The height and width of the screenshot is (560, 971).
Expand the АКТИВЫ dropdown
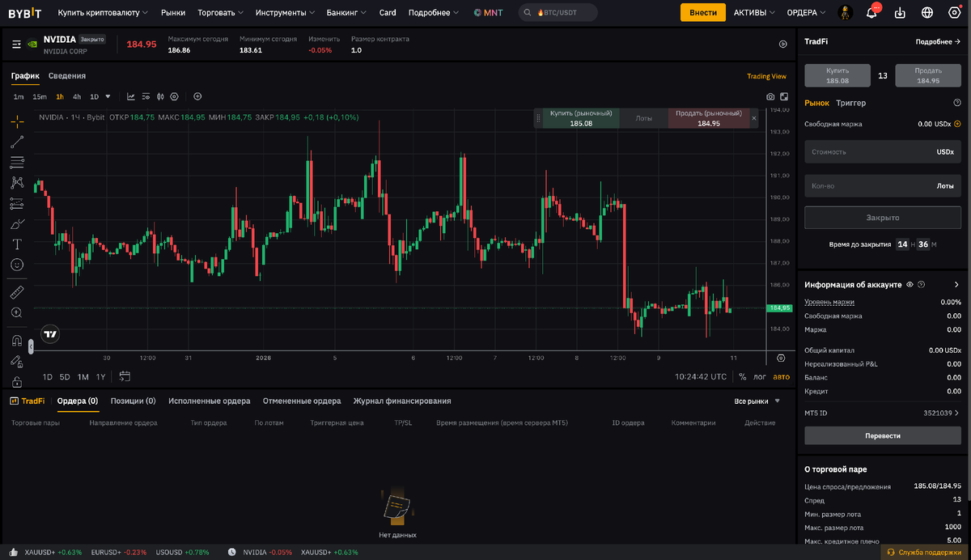[x=754, y=13]
